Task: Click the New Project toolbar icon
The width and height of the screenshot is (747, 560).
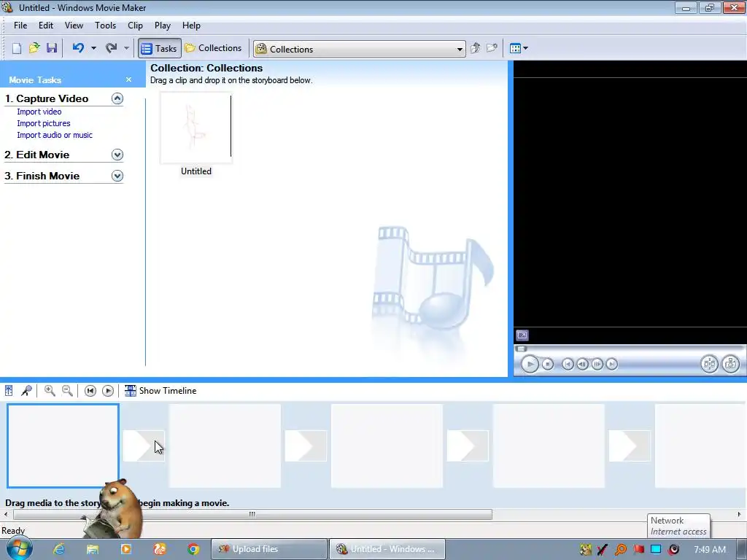Action: 17,48
